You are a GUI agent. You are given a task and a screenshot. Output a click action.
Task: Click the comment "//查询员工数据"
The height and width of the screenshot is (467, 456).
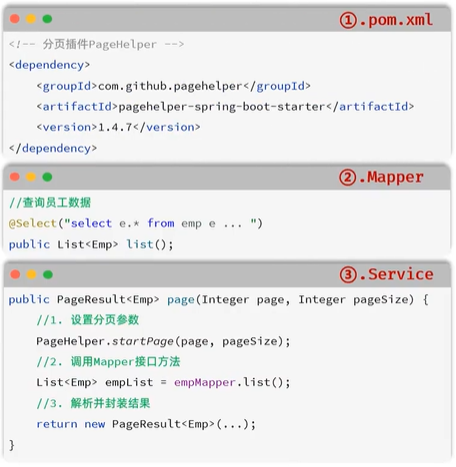pos(50,202)
